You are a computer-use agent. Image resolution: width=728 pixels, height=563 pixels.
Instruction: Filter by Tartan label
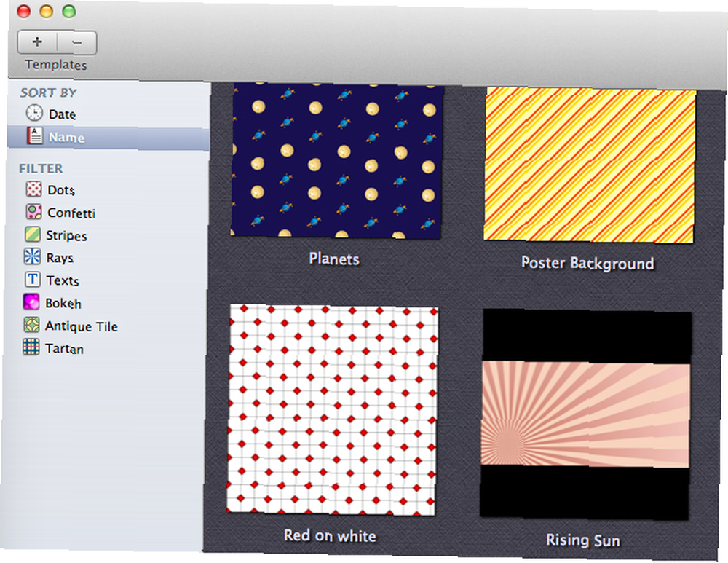64,349
